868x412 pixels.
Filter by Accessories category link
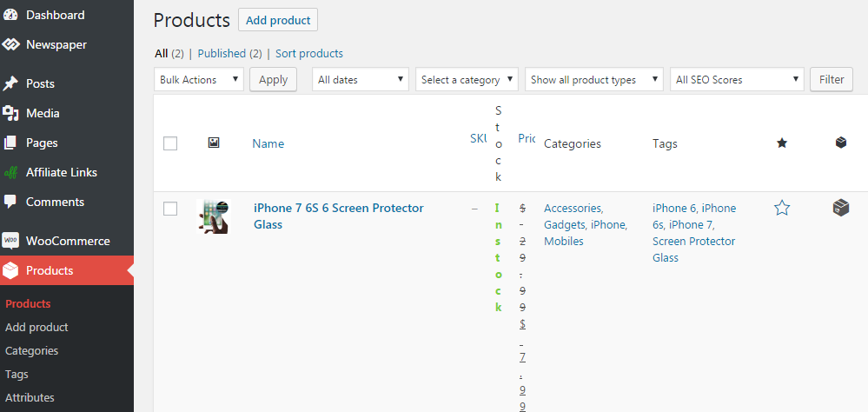click(573, 209)
